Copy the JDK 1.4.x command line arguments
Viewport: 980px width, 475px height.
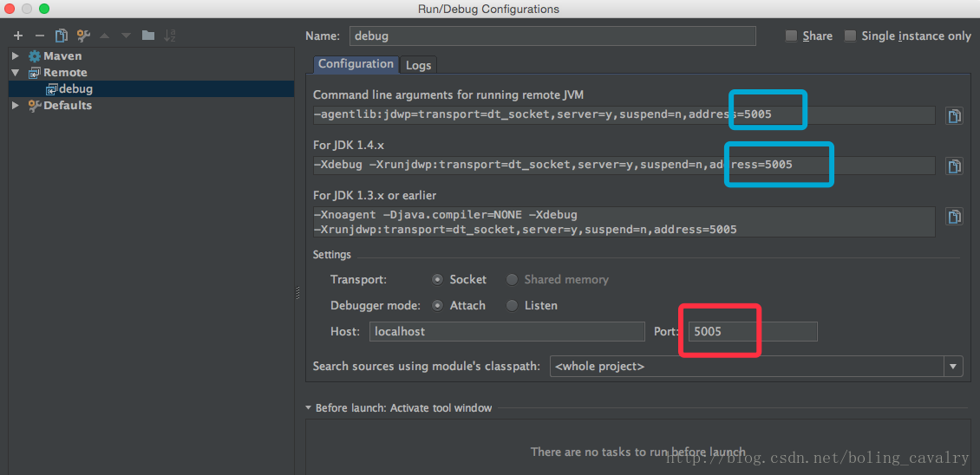point(954,166)
